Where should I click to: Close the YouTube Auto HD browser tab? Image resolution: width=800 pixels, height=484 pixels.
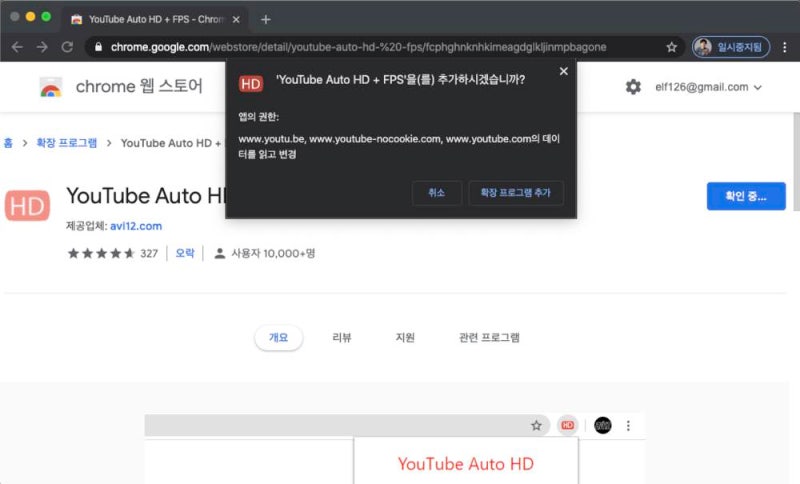tap(236, 19)
